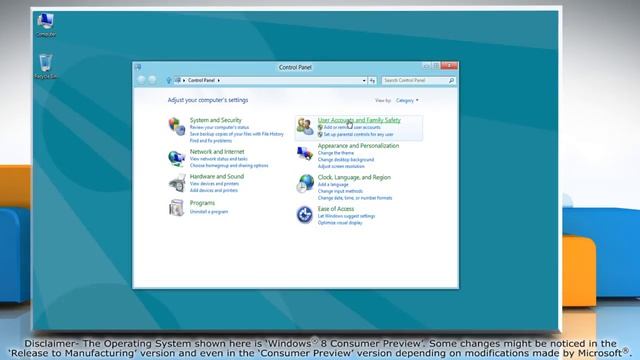This screenshot has height=360, width=640.
Task: Open the Programs heading link
Action: point(202,203)
